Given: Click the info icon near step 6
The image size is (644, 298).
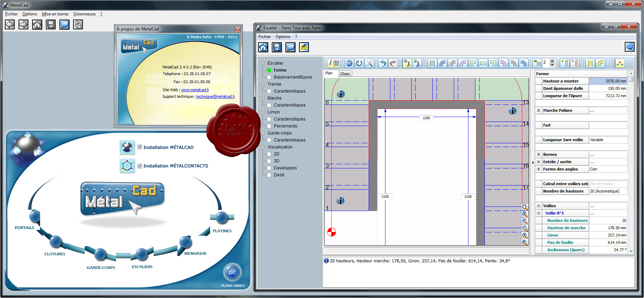Looking at the screenshot, I should (341, 94).
